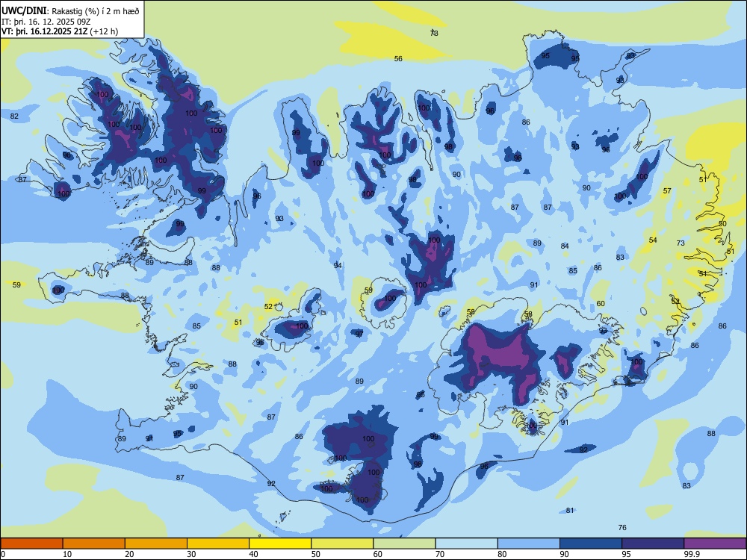The image size is (747, 560).
Task: Click the 'Rakastig (%) í 2 m hæð' label
Action: click(96, 11)
